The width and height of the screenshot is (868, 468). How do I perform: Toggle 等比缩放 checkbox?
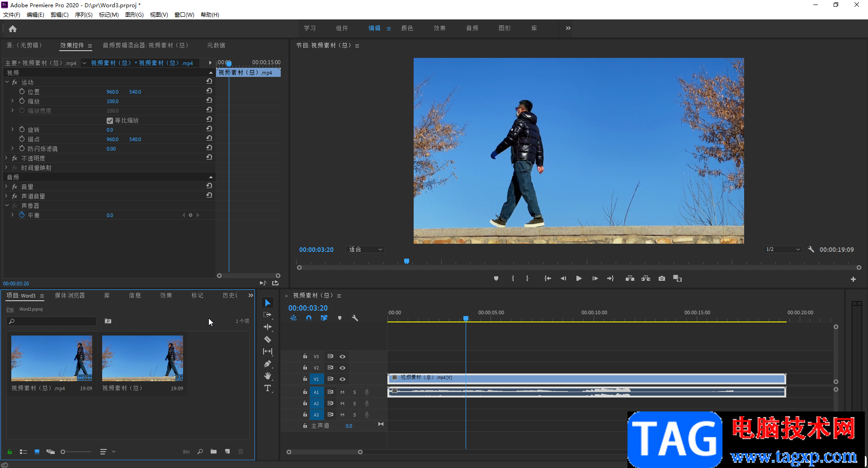(x=110, y=121)
